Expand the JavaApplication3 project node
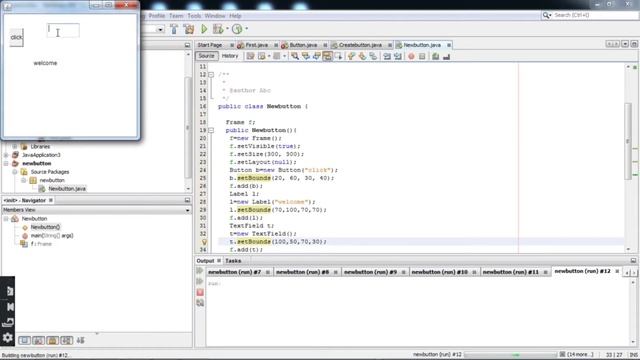This screenshot has height=360, width=640. 6,155
